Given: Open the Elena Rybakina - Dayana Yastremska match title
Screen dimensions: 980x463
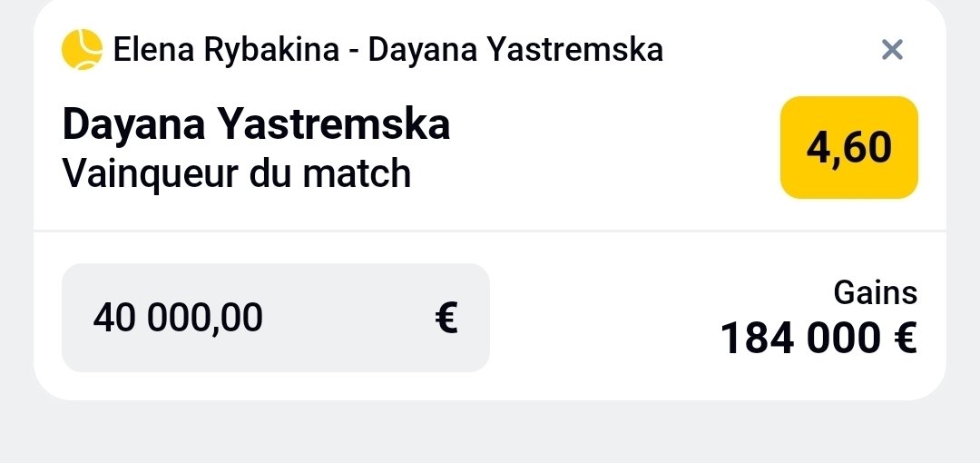Looking at the screenshot, I should (387, 49).
